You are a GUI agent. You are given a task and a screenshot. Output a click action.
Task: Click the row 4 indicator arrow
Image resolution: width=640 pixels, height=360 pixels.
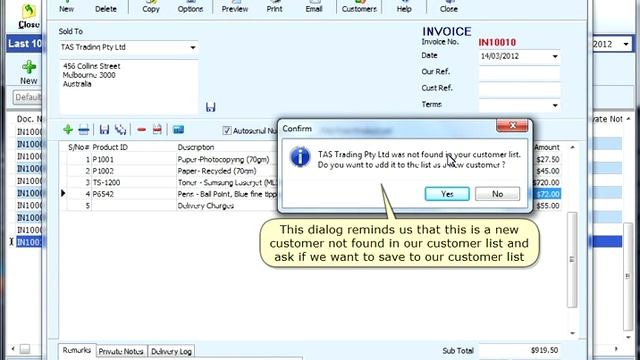click(x=63, y=193)
